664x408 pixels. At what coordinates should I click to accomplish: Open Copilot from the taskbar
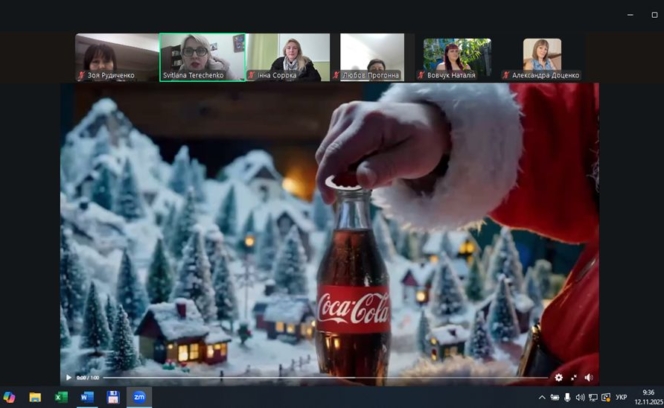10,397
